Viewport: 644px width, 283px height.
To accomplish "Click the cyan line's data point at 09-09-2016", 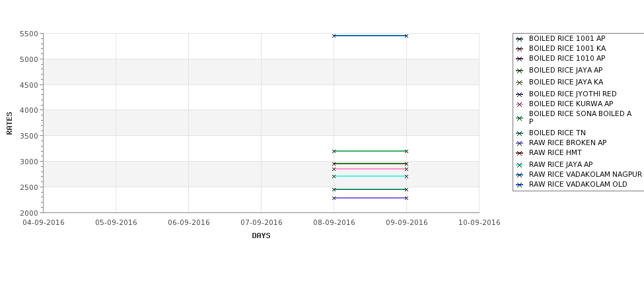I will [406, 176].
